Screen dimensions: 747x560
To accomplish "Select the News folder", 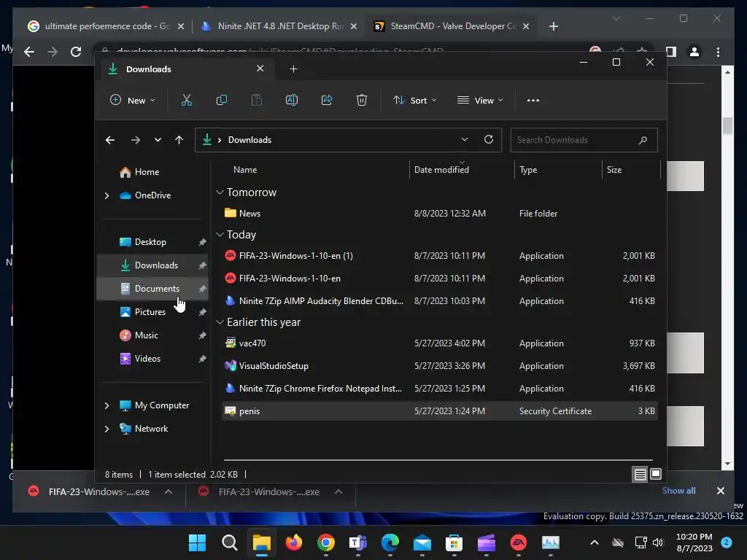I will pos(440,214).
